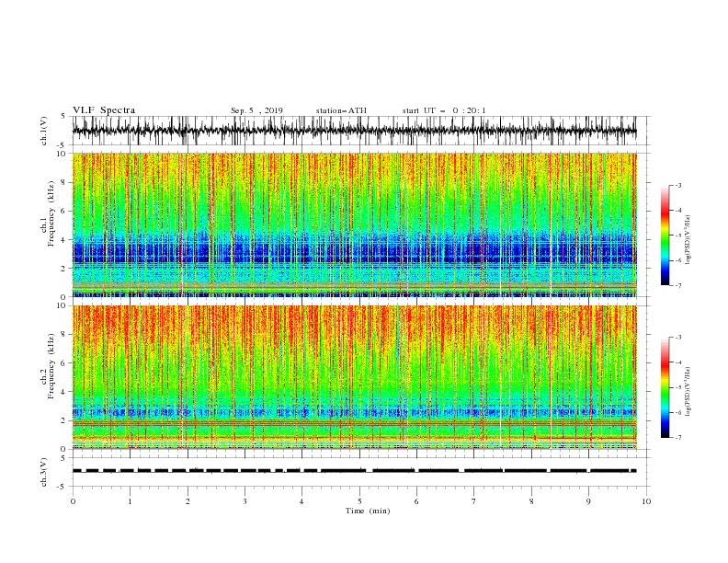Viewport: 728px width, 563px height.
Task: Click the time axis tick label "1"
Action: (130, 501)
